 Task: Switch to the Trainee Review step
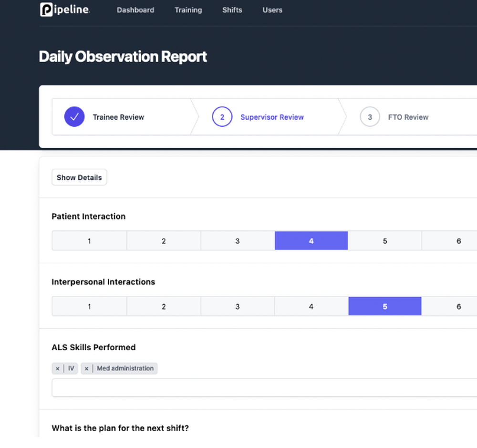(118, 117)
